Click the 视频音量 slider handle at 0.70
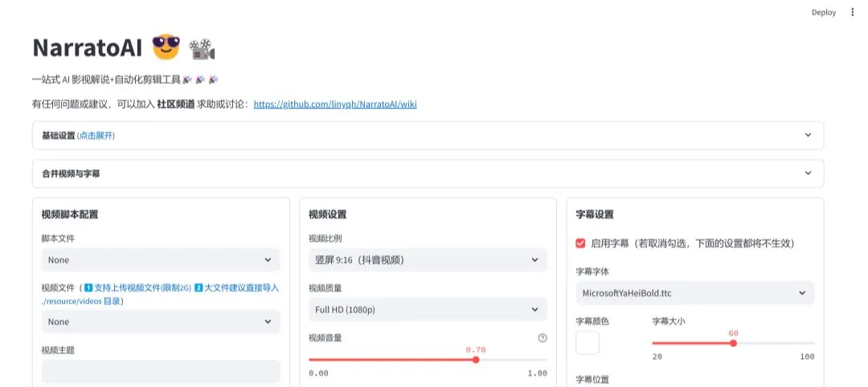The height and width of the screenshot is (387, 868). click(476, 360)
